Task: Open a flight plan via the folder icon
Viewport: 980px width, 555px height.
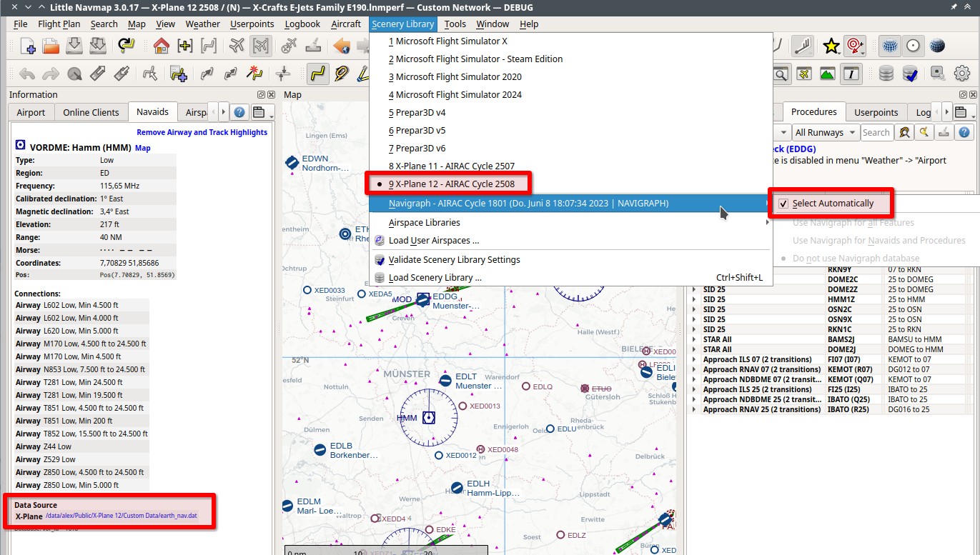Action: tap(51, 46)
